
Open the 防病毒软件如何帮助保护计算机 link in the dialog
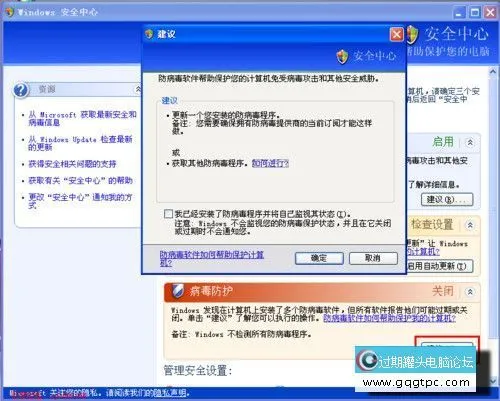[212, 259]
